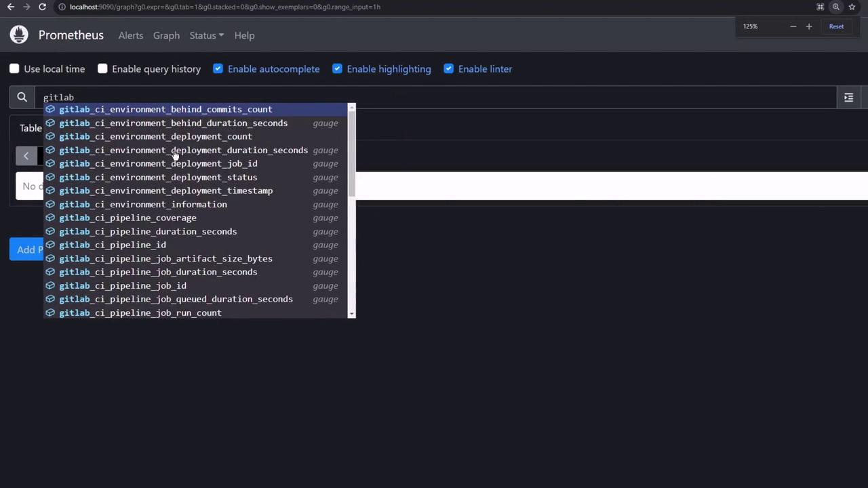Screen dimensions: 868x488
Task: Enable the Use local time checkbox
Action: click(14, 68)
